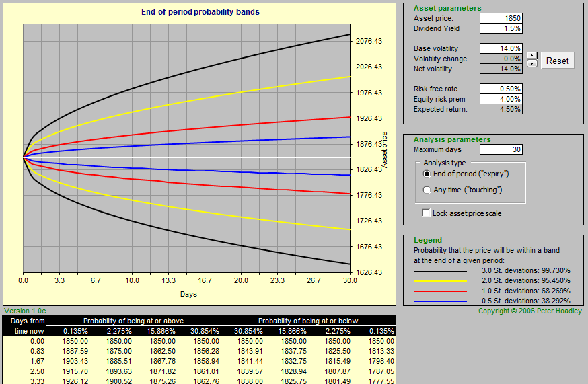Click the Days x-axis label
588x384 pixels.
point(188,294)
